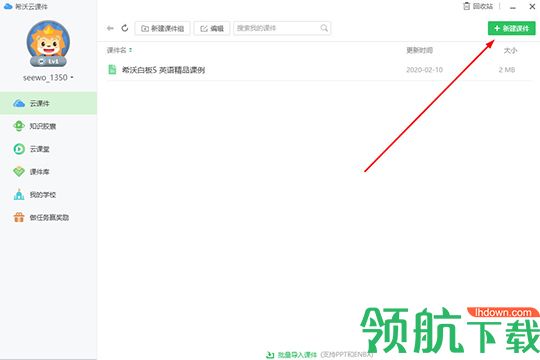Click the 编辑 edit button
Screen dimensions: 540x360
(x=212, y=28)
